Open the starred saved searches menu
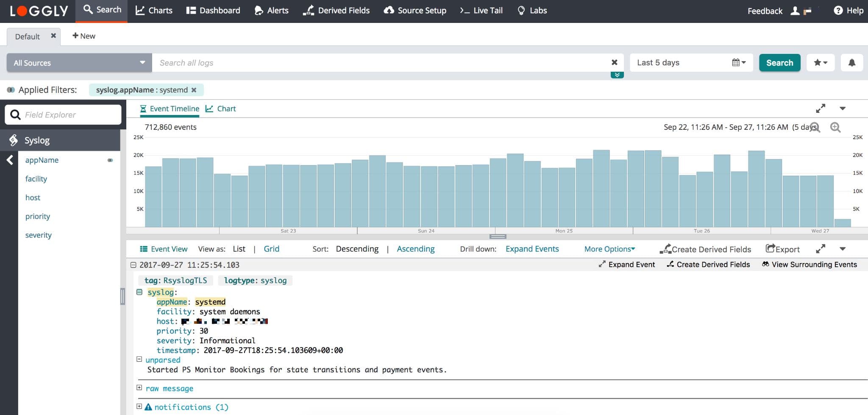 pyautogui.click(x=820, y=63)
